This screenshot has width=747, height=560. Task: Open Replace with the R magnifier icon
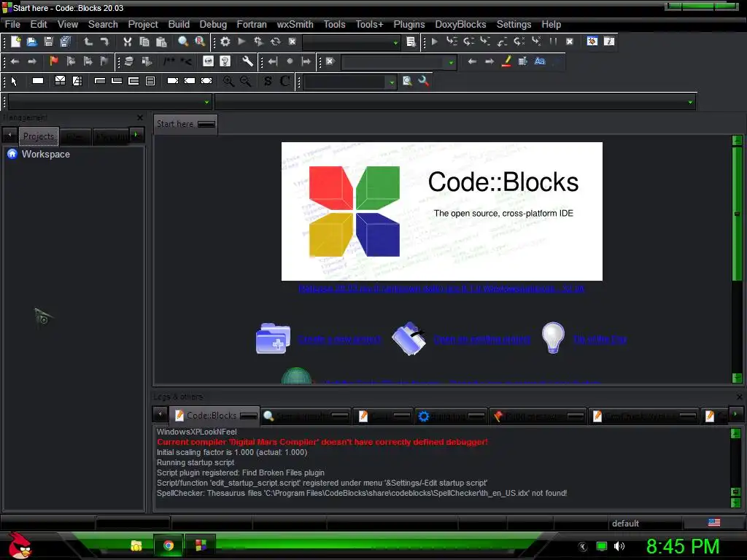coord(200,42)
